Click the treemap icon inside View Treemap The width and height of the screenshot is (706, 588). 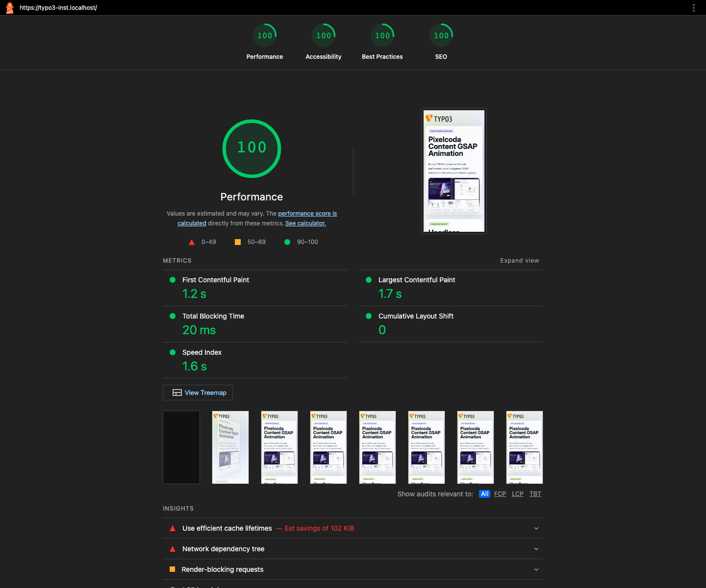click(x=177, y=392)
